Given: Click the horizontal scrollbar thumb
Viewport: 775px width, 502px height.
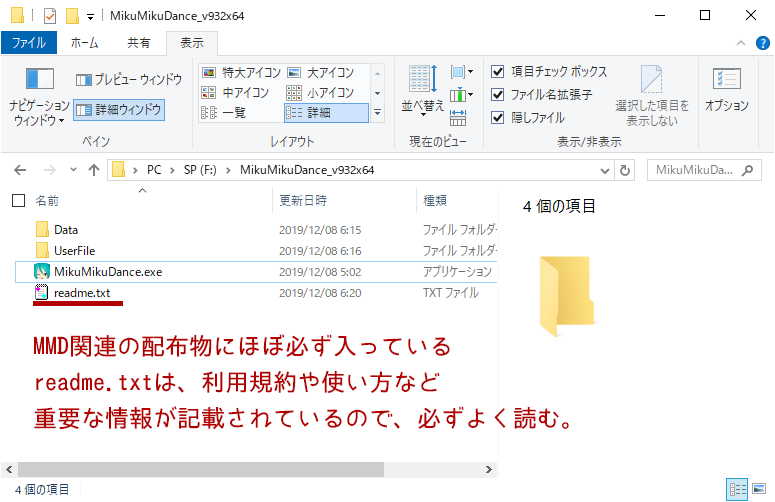Looking at the screenshot, I should click(201, 469).
